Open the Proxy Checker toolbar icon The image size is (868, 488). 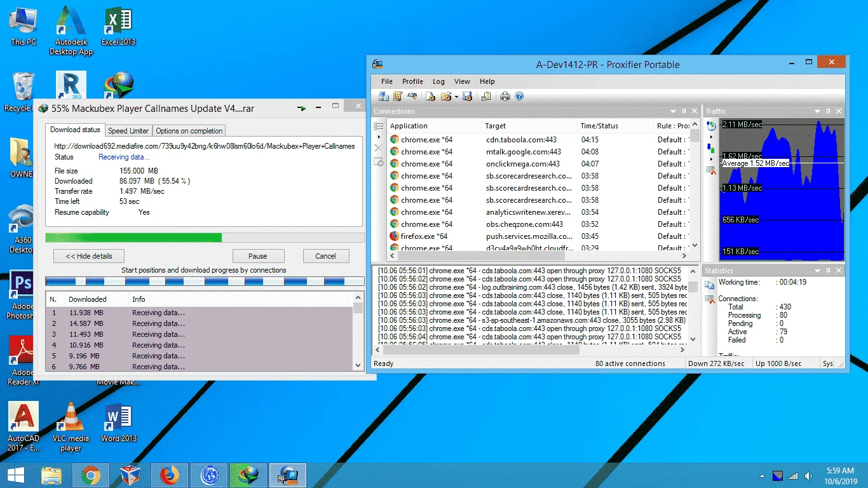[486, 97]
